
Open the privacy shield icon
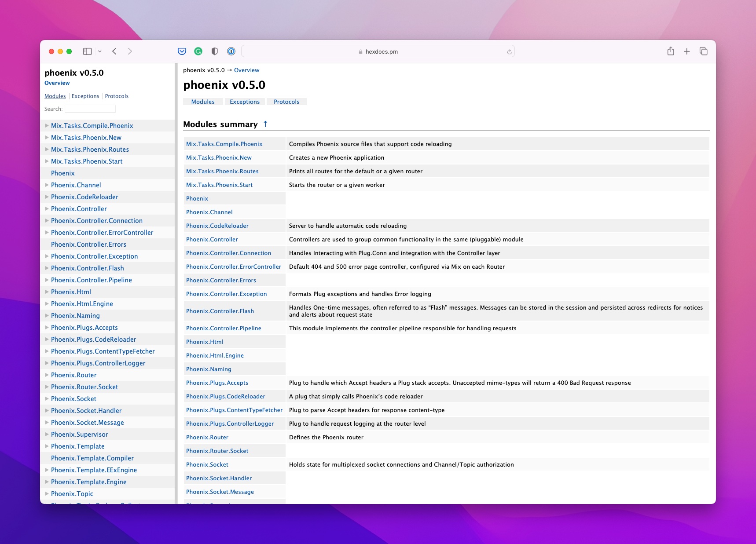click(x=215, y=51)
